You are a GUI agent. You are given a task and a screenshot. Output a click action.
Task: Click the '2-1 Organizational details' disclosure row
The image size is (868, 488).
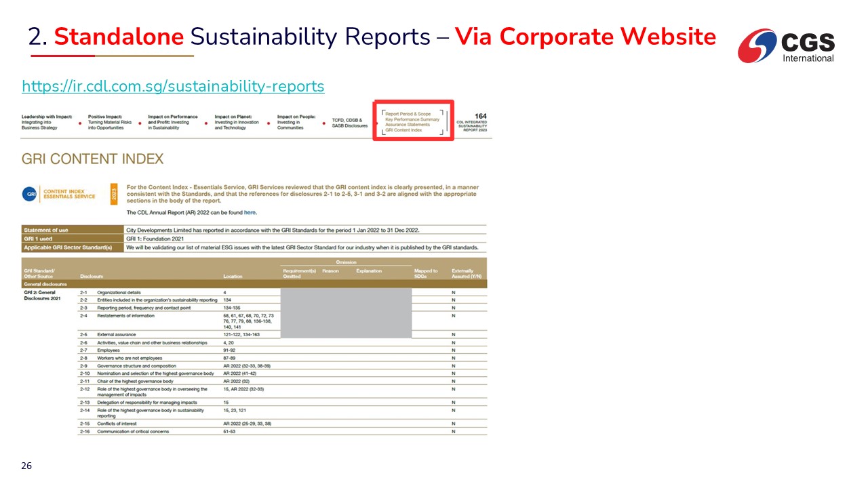point(119,292)
